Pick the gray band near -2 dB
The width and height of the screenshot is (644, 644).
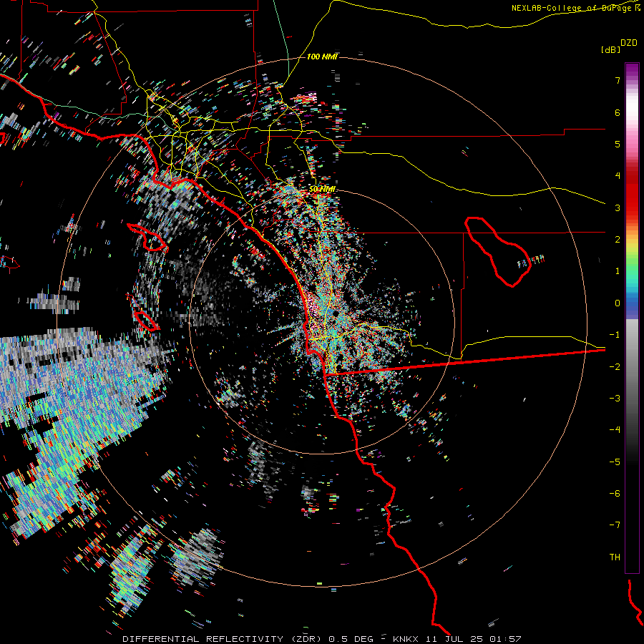click(x=632, y=367)
